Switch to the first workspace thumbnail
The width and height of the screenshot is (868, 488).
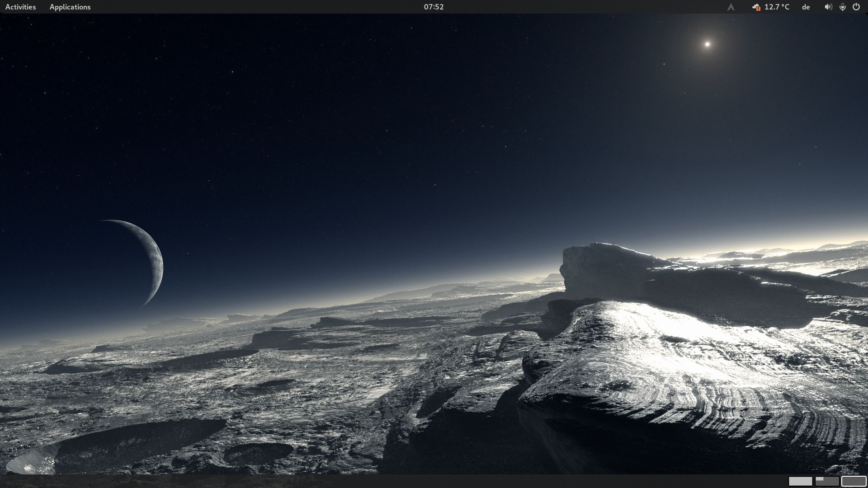pyautogui.click(x=800, y=481)
